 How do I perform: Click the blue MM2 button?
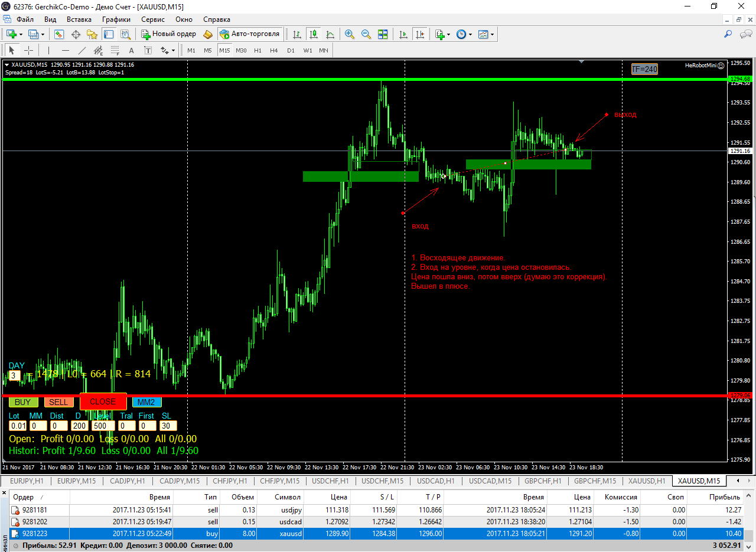(146, 402)
